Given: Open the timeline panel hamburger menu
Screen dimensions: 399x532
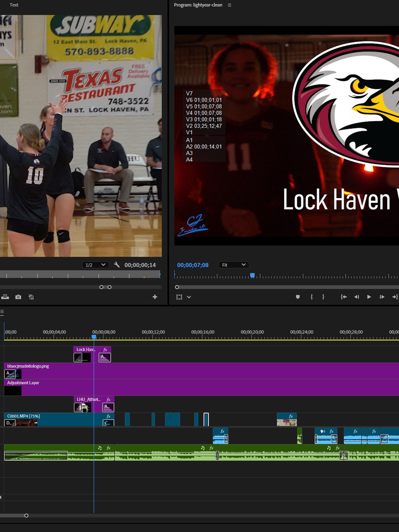Looking at the screenshot, I should tap(2, 312).
